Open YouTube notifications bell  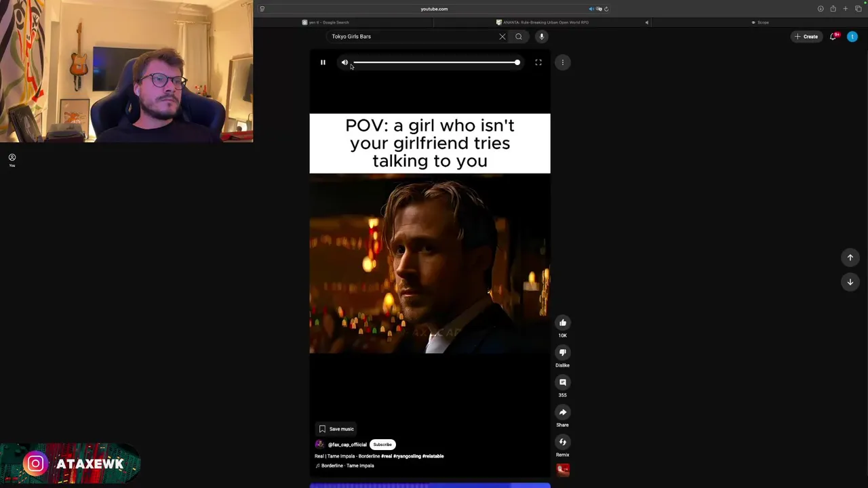click(833, 37)
